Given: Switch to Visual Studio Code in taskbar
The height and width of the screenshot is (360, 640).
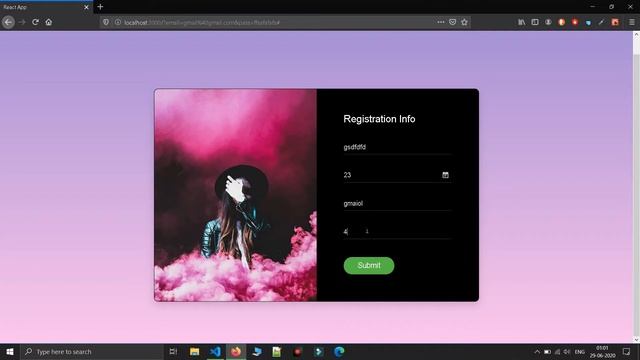Looking at the screenshot, I should tap(215, 351).
